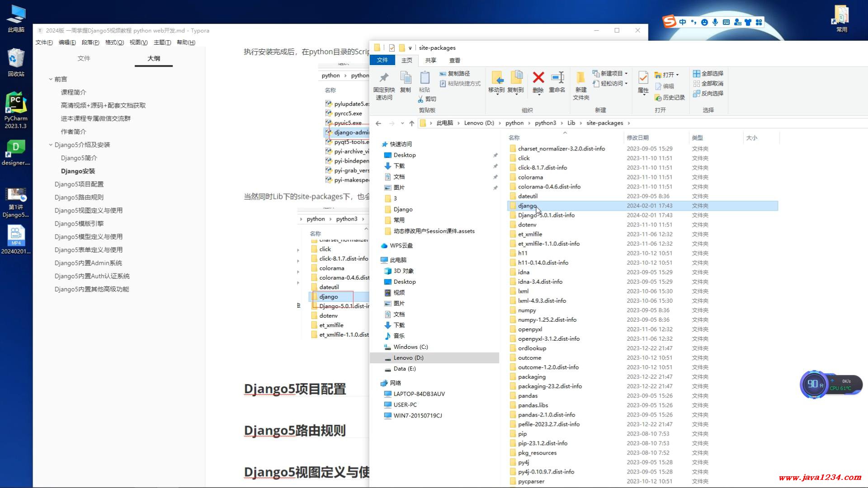Click the Pin to Quick access icon
This screenshot has height=488, width=868.
(384, 78)
